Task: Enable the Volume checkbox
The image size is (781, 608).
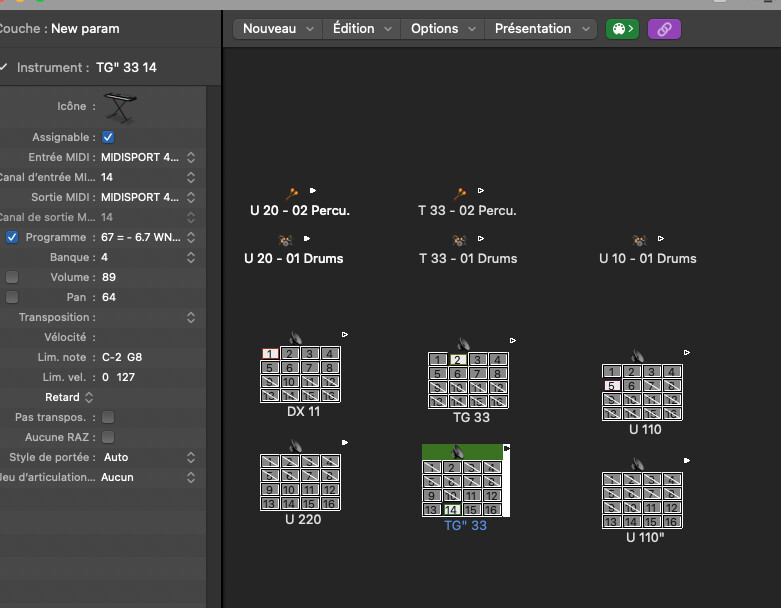Action: pyautogui.click(x=12, y=277)
